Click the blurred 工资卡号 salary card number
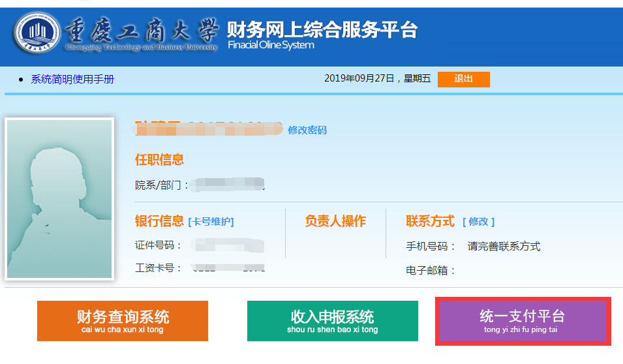The image size is (623, 364). (228, 268)
